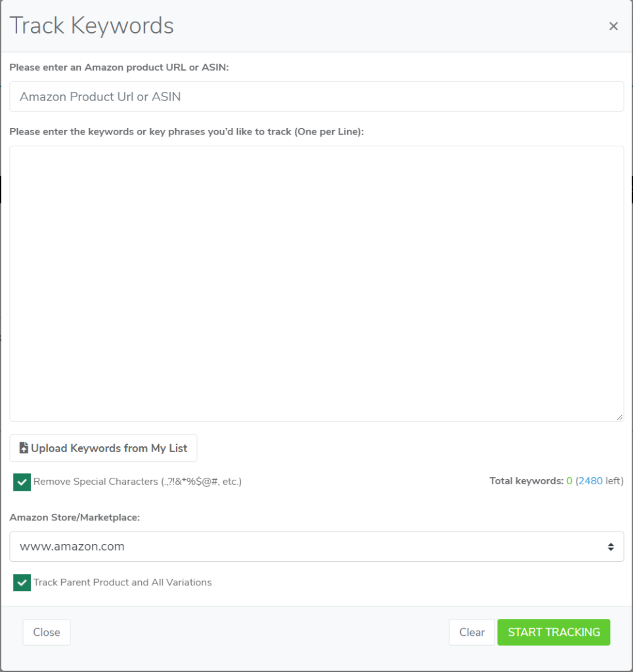
Task: Click the Close button in footer
Action: [x=47, y=632]
